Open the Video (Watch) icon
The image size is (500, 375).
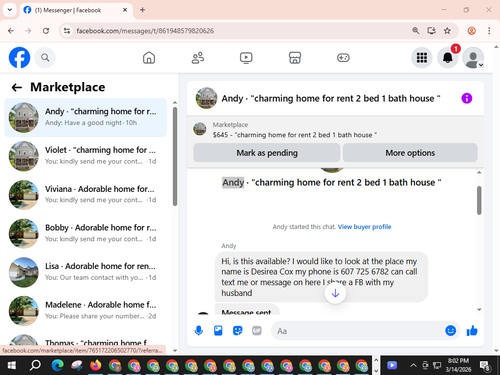246,58
